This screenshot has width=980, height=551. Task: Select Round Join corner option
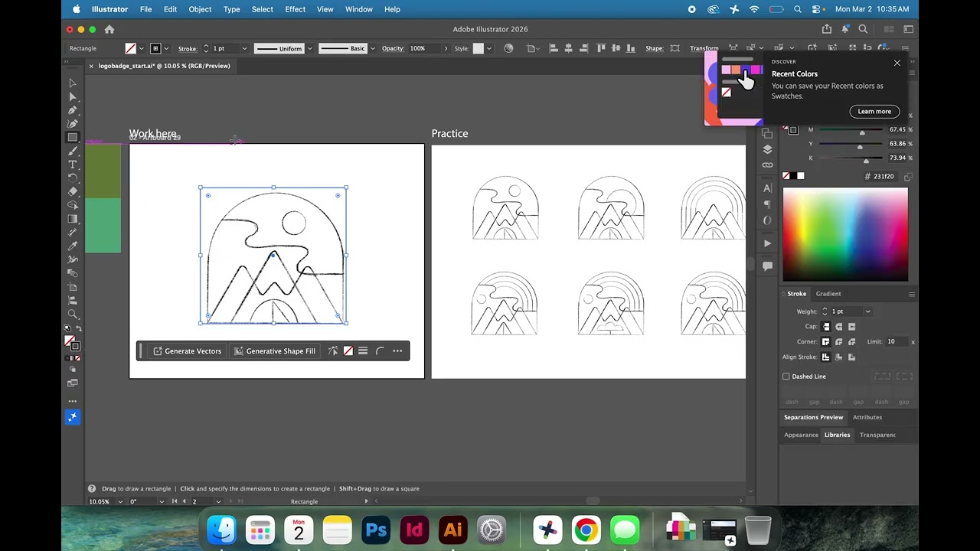coord(839,342)
